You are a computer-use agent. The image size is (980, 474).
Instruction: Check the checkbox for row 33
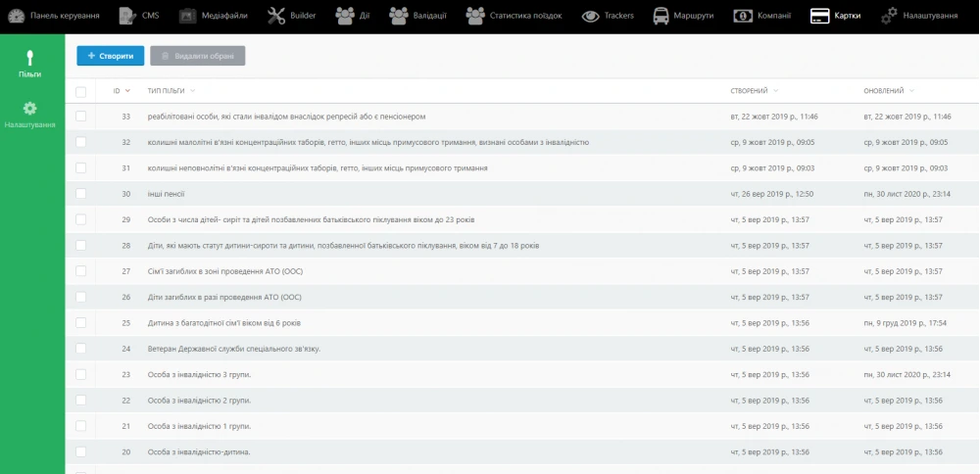[81, 117]
